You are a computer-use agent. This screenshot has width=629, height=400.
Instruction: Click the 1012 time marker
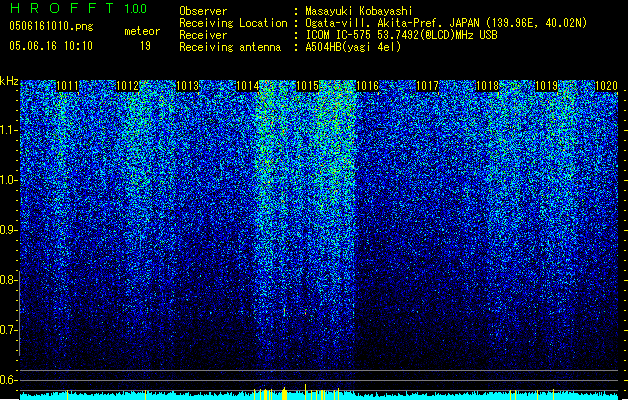tap(128, 86)
